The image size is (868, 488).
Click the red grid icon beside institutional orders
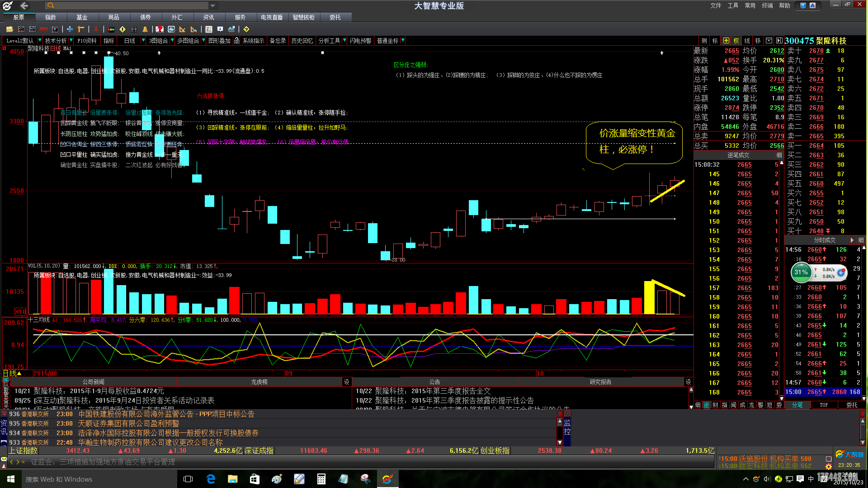(x=829, y=459)
